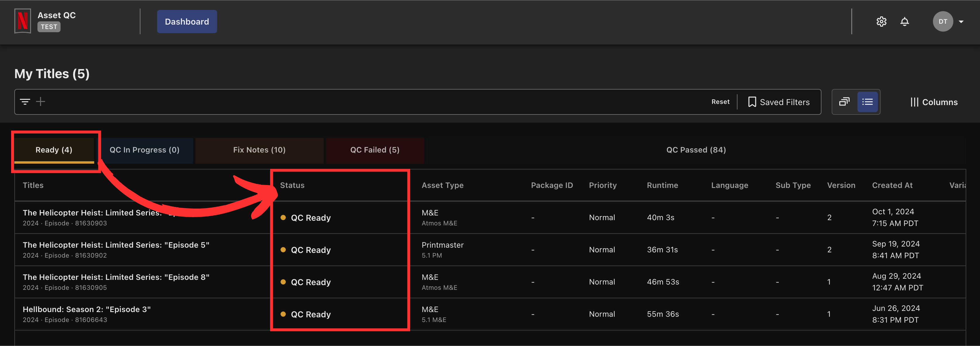Screen dimensions: 980x346
Task: Click runtime 55m 36s
Action: point(663,314)
